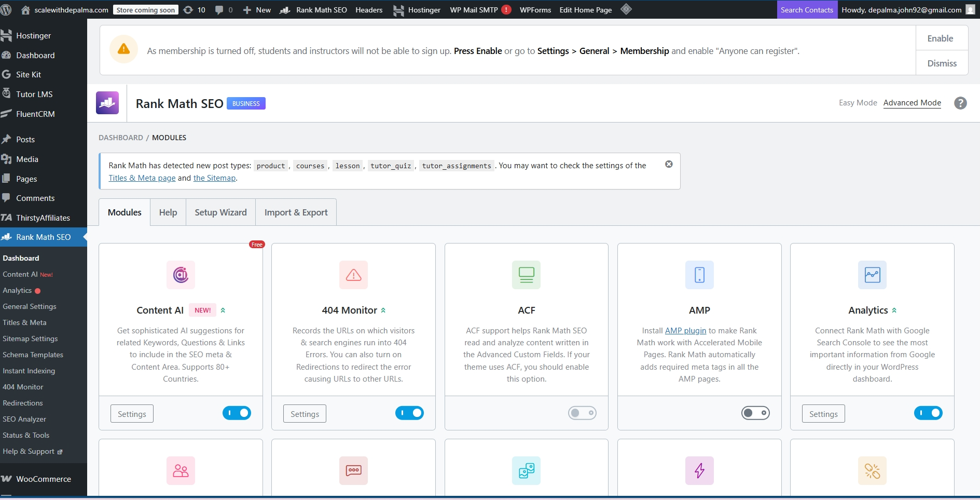The image size is (980, 500).
Task: Click the Analytics chart module icon
Action: click(x=872, y=275)
